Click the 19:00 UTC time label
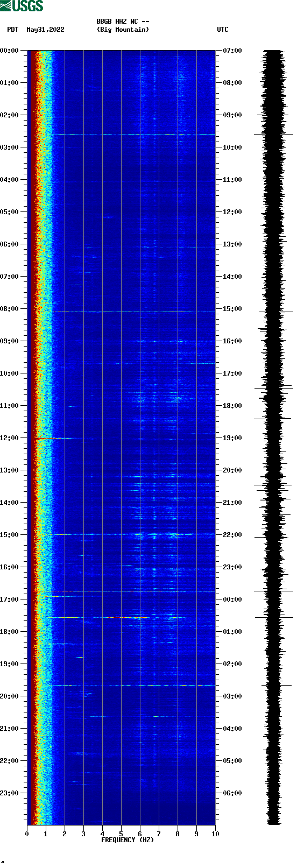This screenshot has width=297, height=868. tap(232, 438)
